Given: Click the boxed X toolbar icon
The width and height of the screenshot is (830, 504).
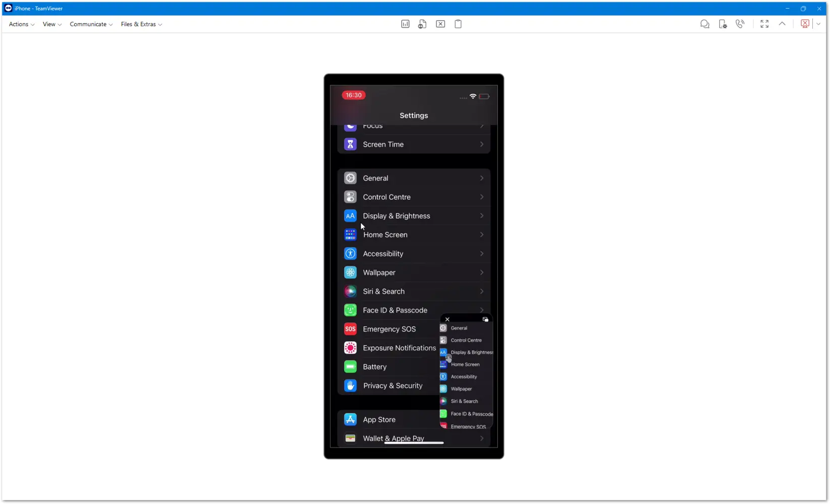Looking at the screenshot, I should click(440, 24).
